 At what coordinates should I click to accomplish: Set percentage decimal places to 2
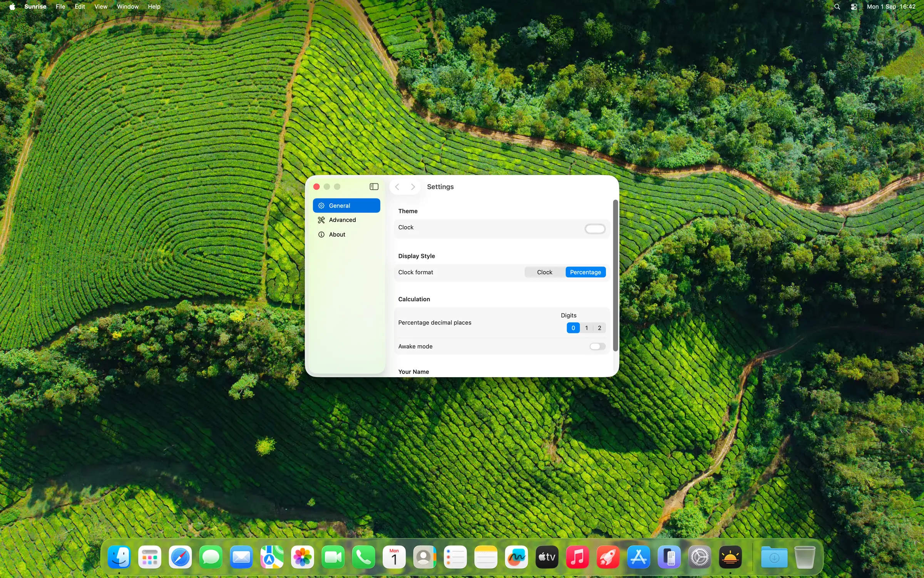[x=599, y=328]
